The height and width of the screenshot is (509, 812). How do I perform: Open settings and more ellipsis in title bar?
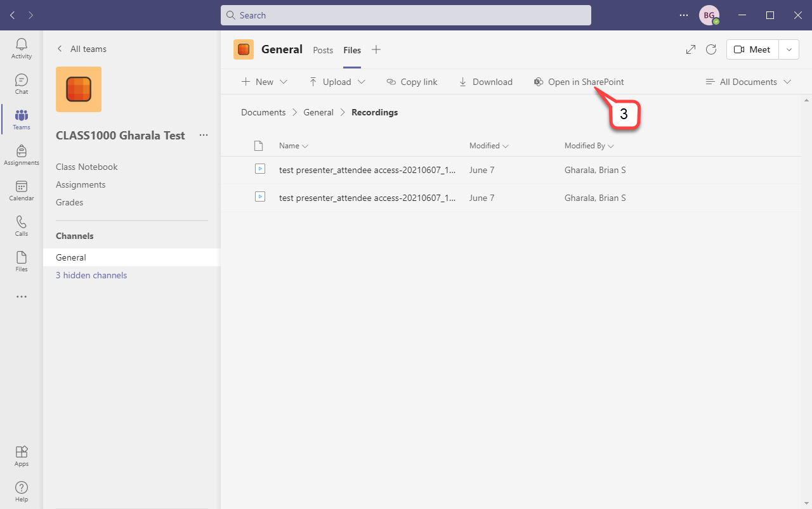(684, 15)
